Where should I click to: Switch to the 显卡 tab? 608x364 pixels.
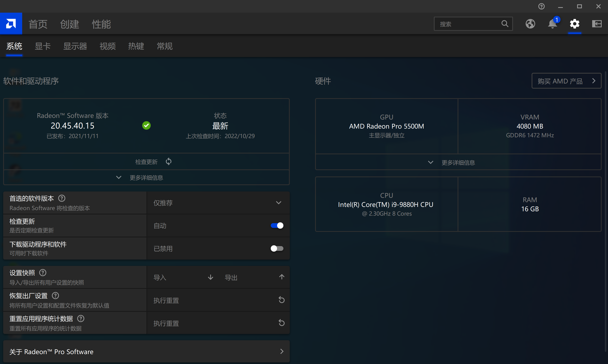tap(42, 46)
